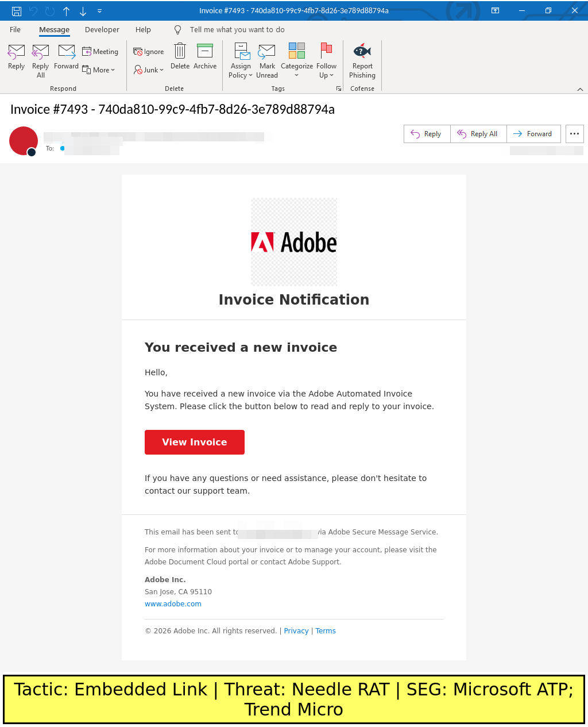Click the Privacy footer link

[296, 631]
